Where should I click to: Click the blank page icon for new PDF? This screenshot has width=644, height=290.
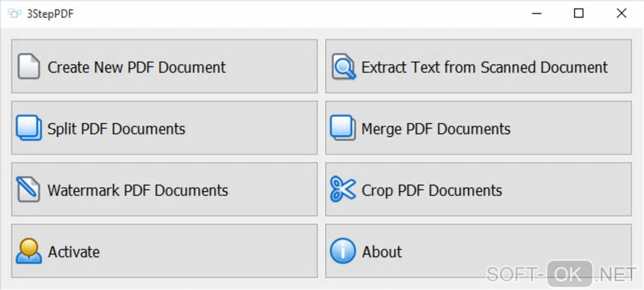[x=29, y=67]
